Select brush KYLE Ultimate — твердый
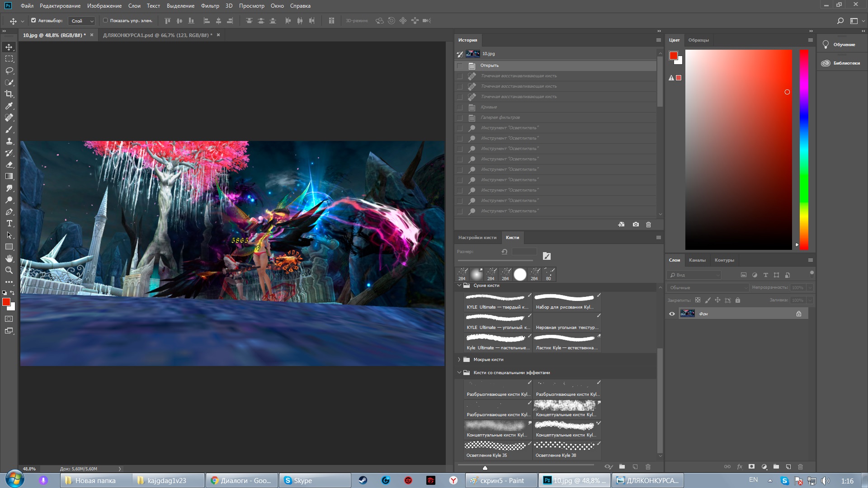The width and height of the screenshot is (868, 488). coord(498,302)
